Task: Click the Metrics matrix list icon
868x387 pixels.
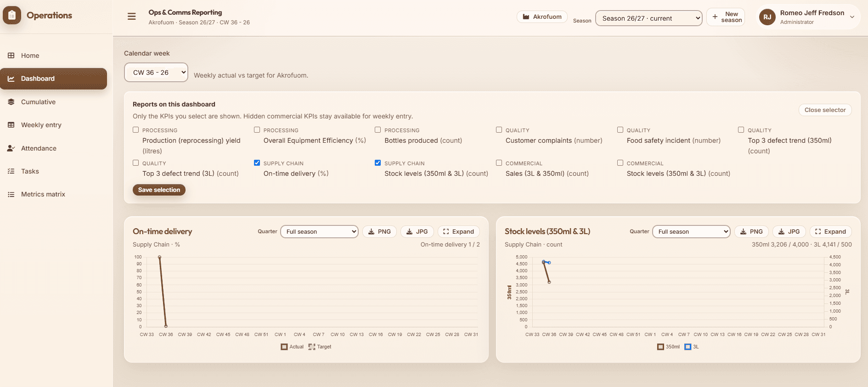Action: pyautogui.click(x=11, y=194)
